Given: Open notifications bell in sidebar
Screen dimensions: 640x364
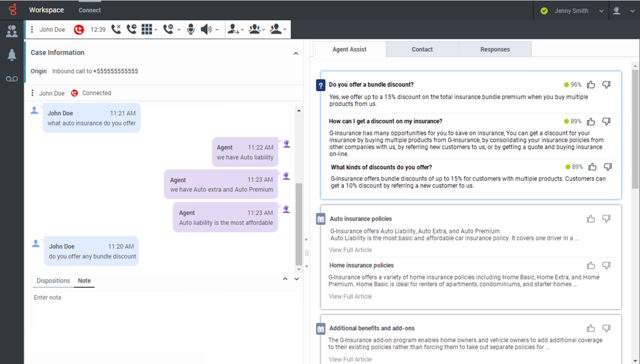Looking at the screenshot, I should pyautogui.click(x=12, y=55).
